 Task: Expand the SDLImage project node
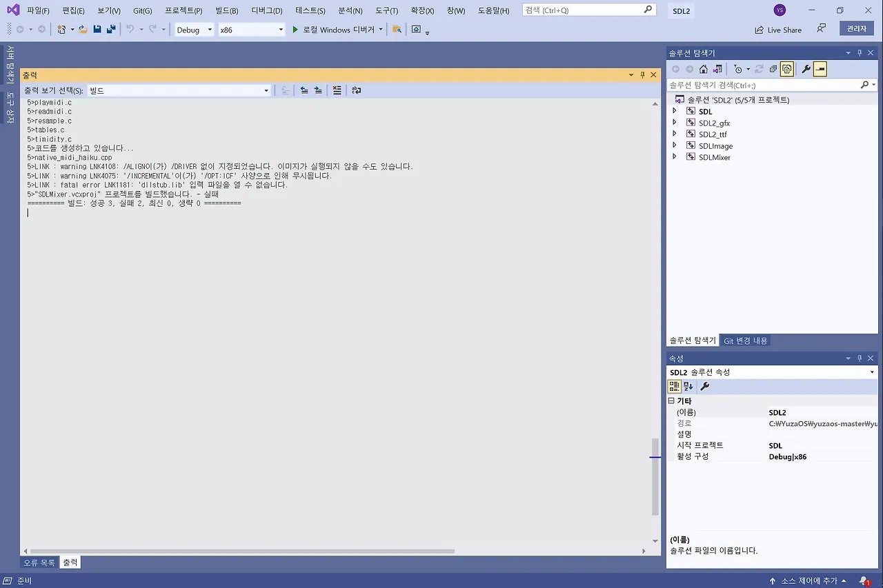[x=675, y=145]
